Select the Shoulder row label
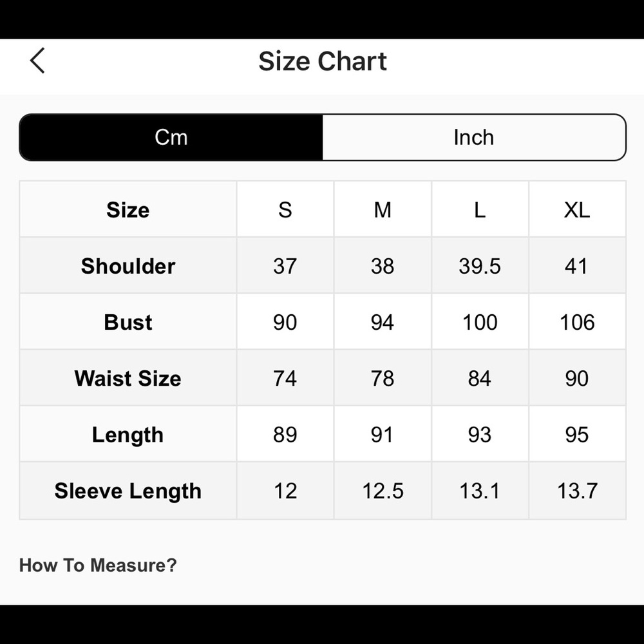The height and width of the screenshot is (644, 644). 128,266
